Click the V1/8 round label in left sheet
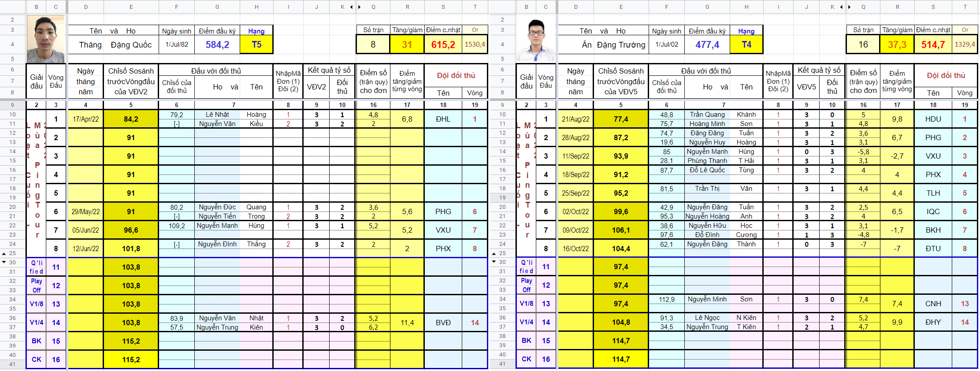Viewport: 980px width, 371px height. click(x=37, y=304)
